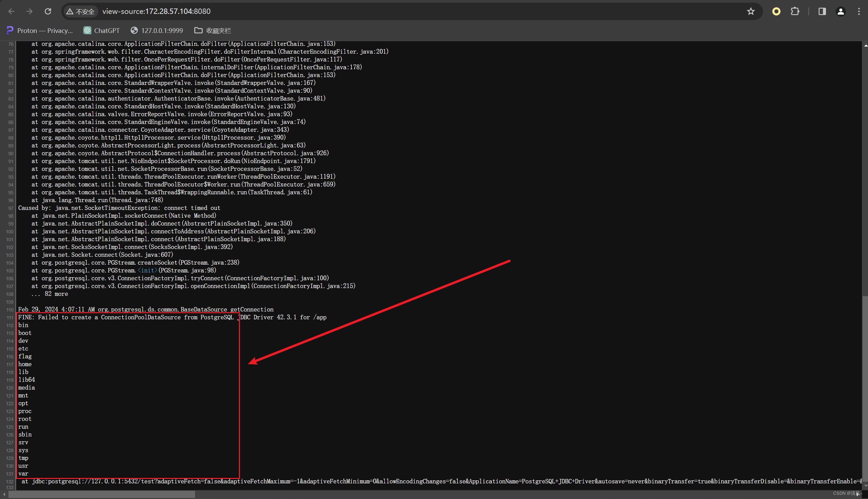
Task: Click the Socket.connect(Socket.java:607) line
Action: [102, 255]
